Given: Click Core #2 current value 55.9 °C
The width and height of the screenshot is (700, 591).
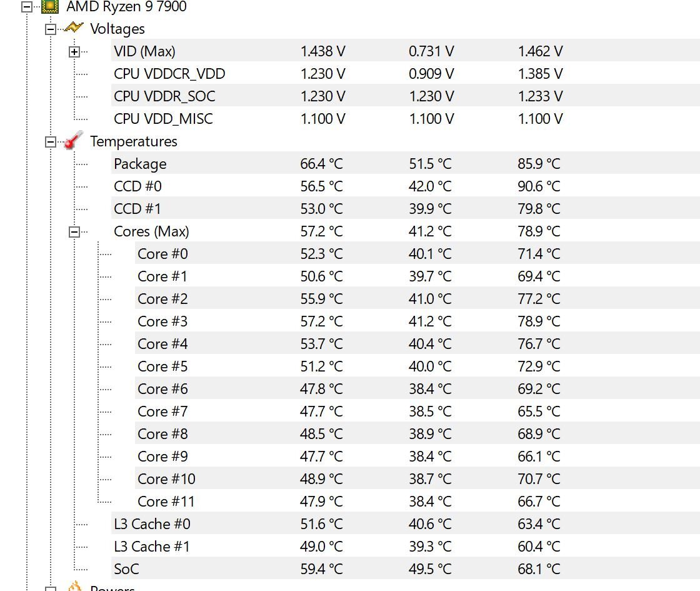Looking at the screenshot, I should pyautogui.click(x=321, y=298).
